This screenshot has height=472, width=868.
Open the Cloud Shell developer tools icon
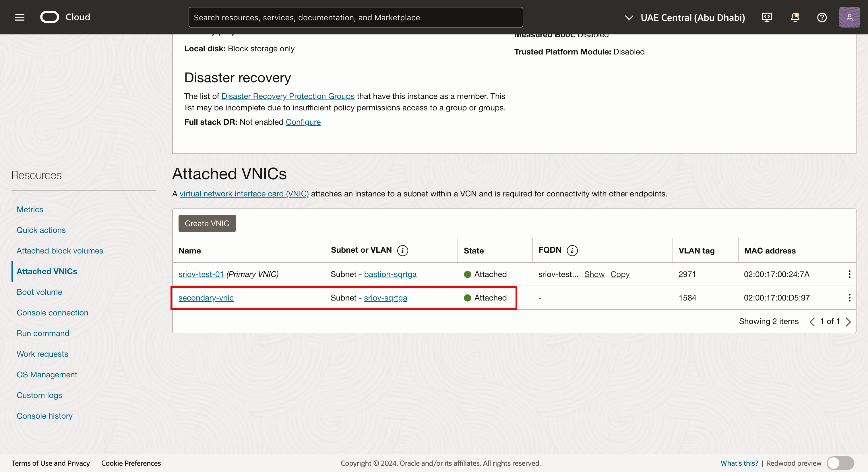coord(767,17)
